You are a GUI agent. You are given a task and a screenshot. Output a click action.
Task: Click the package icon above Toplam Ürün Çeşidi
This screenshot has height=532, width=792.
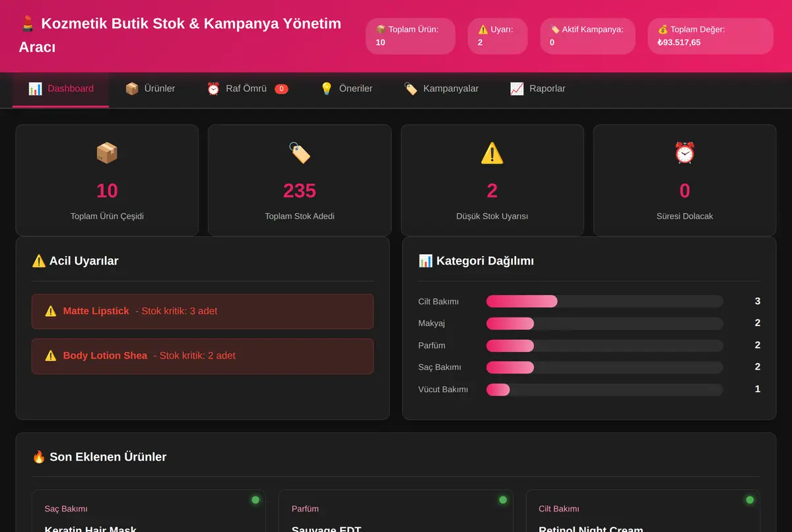pyautogui.click(x=107, y=153)
